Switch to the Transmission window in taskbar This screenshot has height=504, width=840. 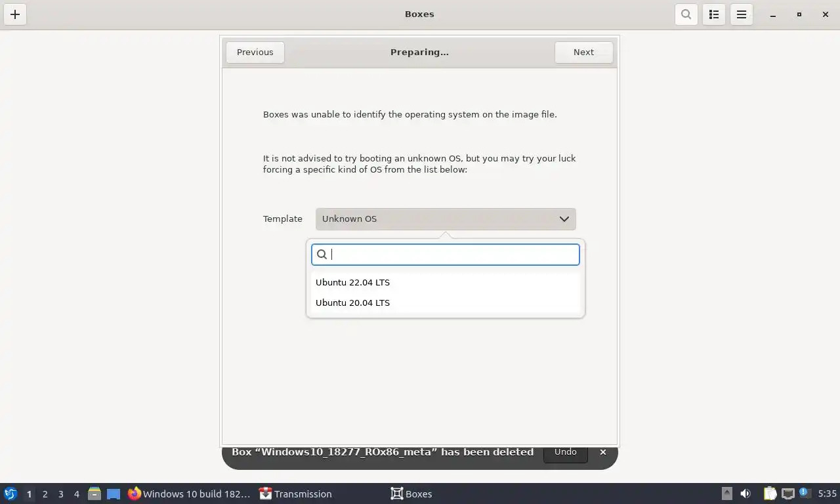pos(296,493)
